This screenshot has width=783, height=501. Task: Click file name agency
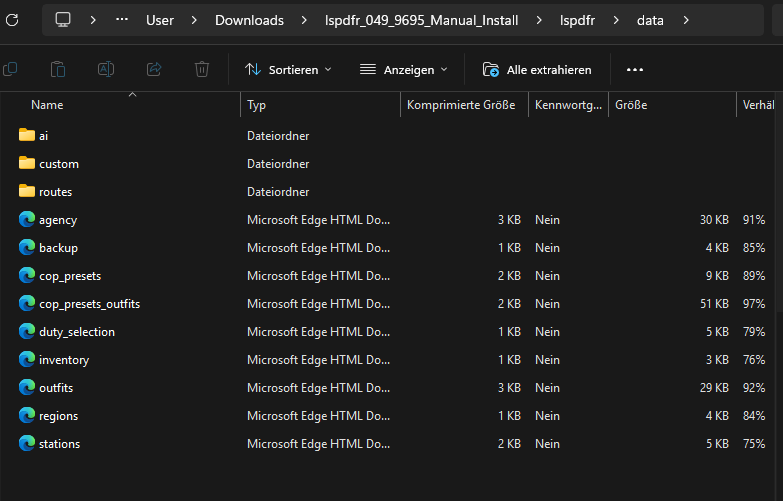[x=58, y=220]
